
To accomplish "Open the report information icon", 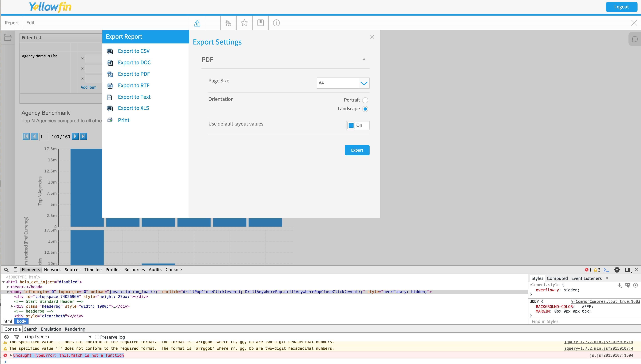I will (x=276, y=23).
